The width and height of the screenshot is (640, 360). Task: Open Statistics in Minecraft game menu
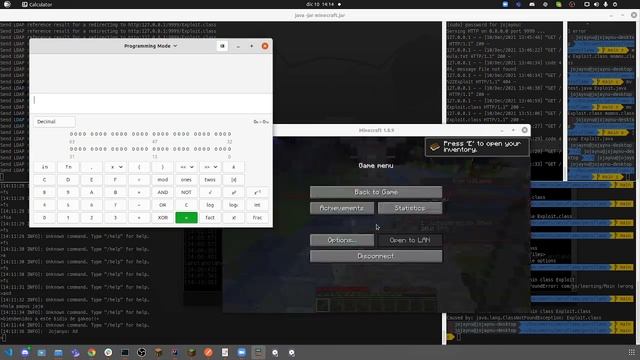coord(410,208)
